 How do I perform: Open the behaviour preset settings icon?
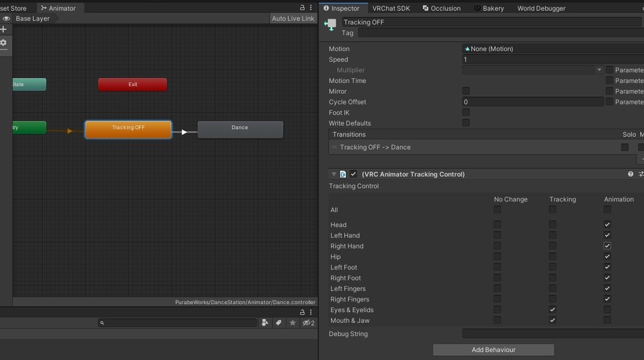coord(641,174)
